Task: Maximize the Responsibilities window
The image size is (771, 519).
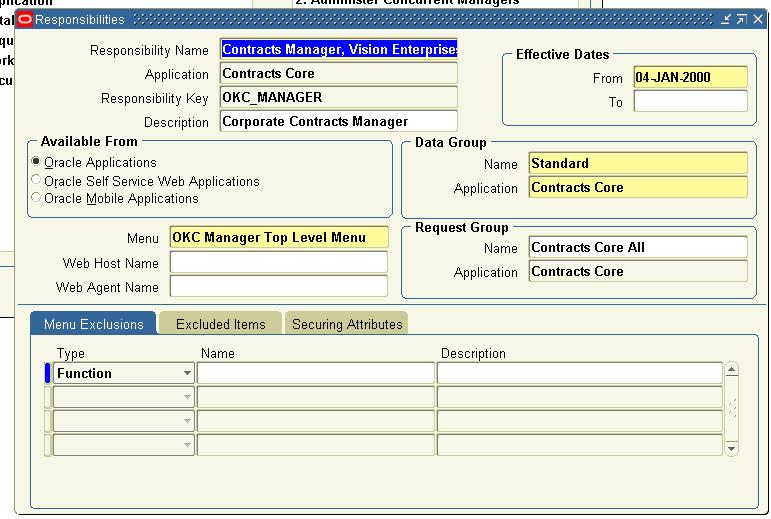Action: pos(741,19)
